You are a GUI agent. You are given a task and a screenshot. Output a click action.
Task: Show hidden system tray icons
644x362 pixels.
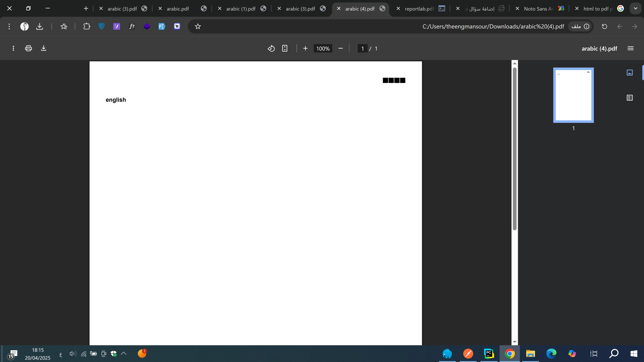124,353
